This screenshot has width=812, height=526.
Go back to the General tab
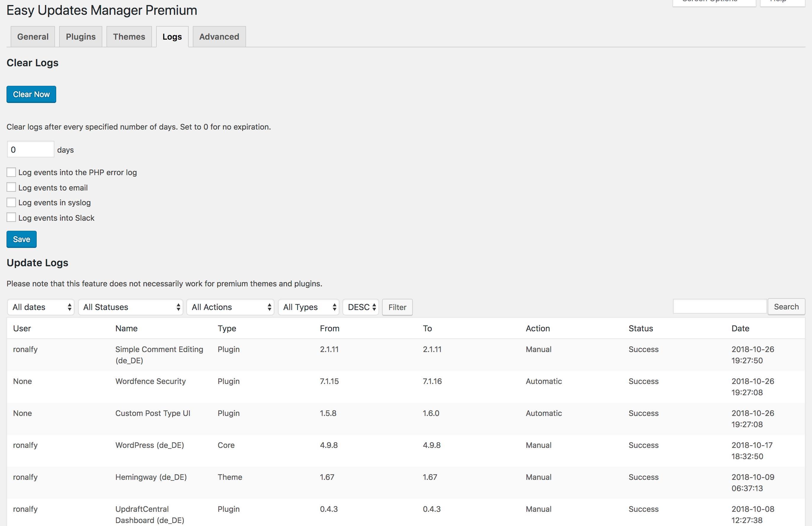point(33,36)
